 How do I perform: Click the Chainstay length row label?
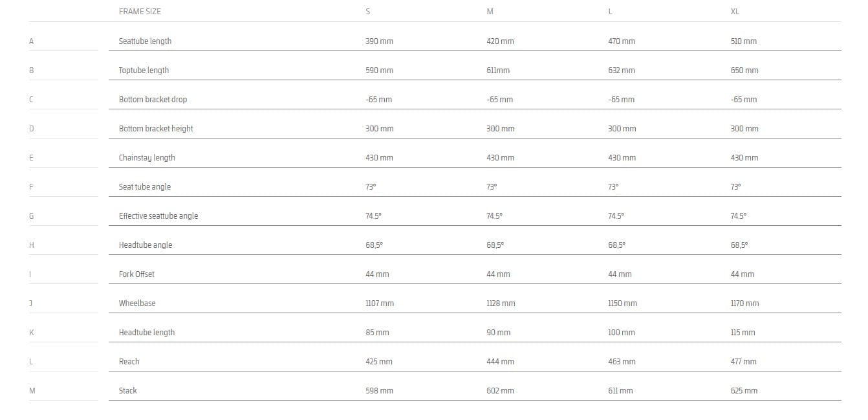[147, 157]
